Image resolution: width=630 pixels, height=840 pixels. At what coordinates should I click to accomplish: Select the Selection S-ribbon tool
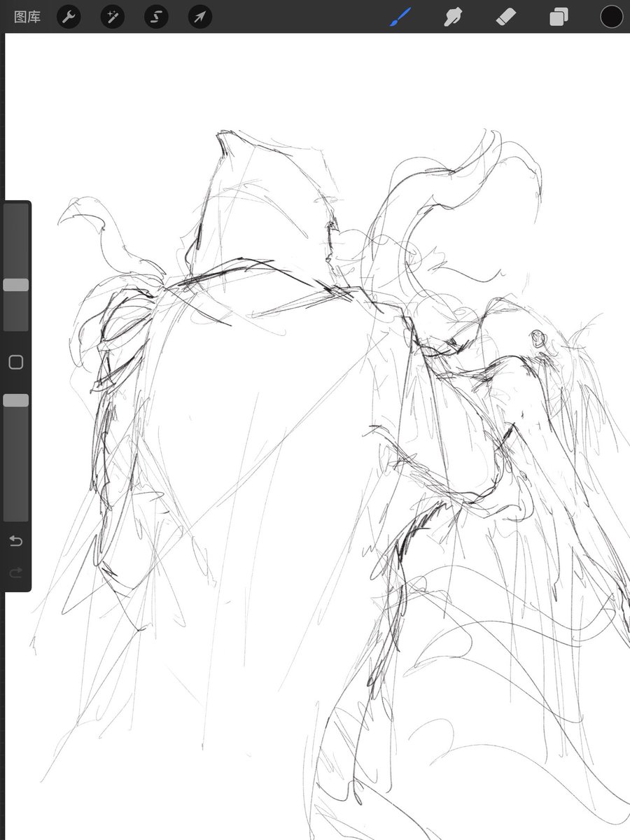pos(156,17)
